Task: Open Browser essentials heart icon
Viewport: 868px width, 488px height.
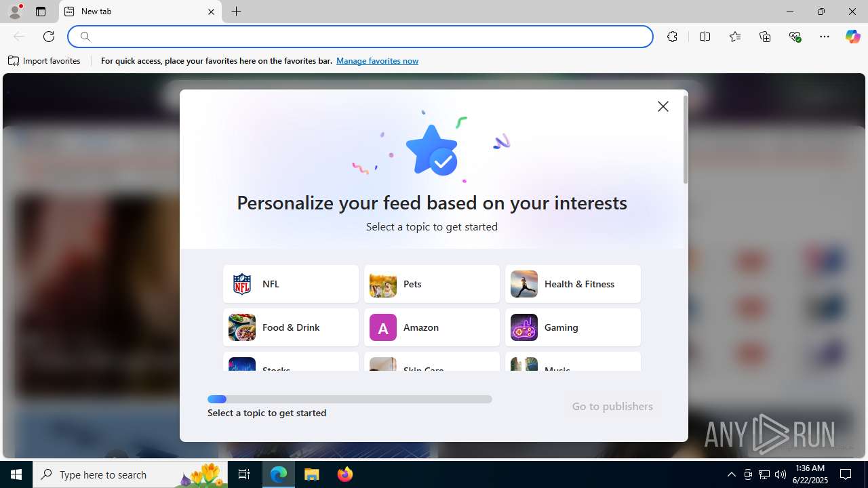Action: 795,37
